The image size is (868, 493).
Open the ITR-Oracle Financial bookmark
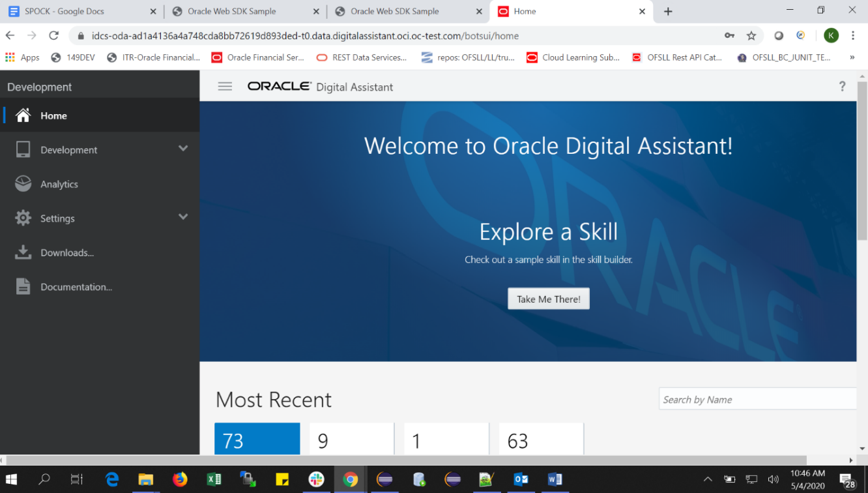(x=153, y=57)
